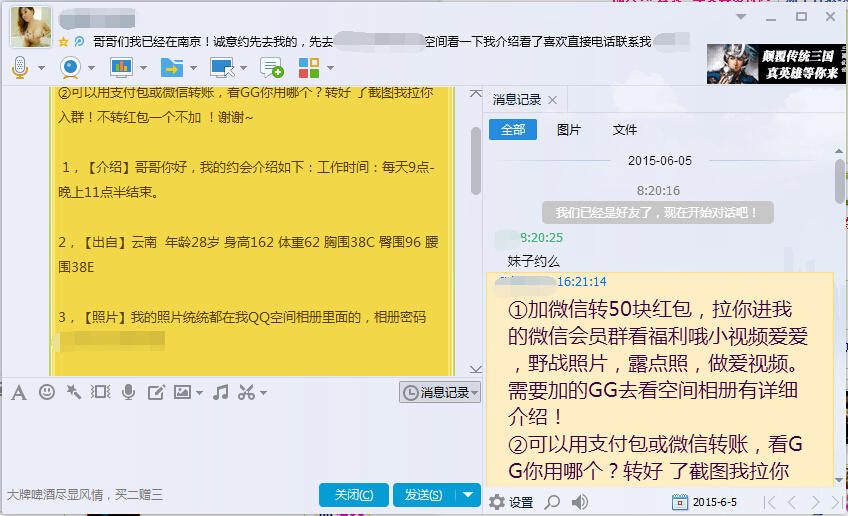This screenshot has width=848, height=516.
Task: Expand video call options dropdown
Action: pyautogui.click(x=91, y=68)
